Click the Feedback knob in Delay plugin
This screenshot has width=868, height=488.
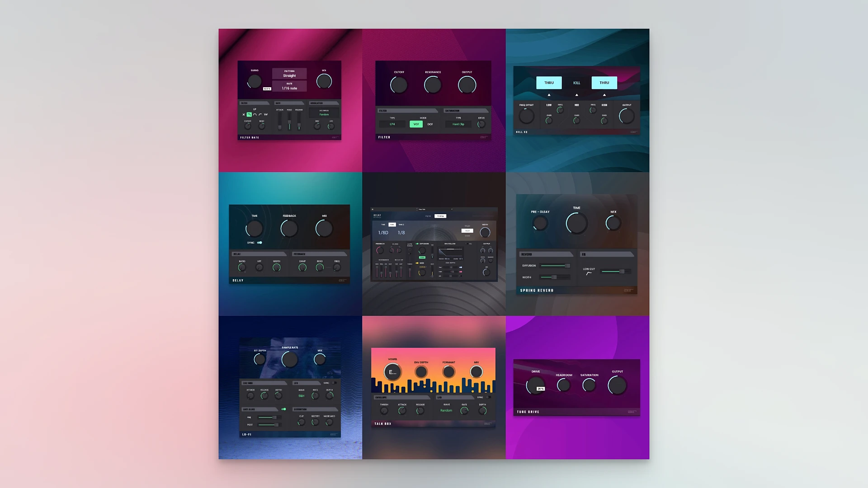[289, 229]
